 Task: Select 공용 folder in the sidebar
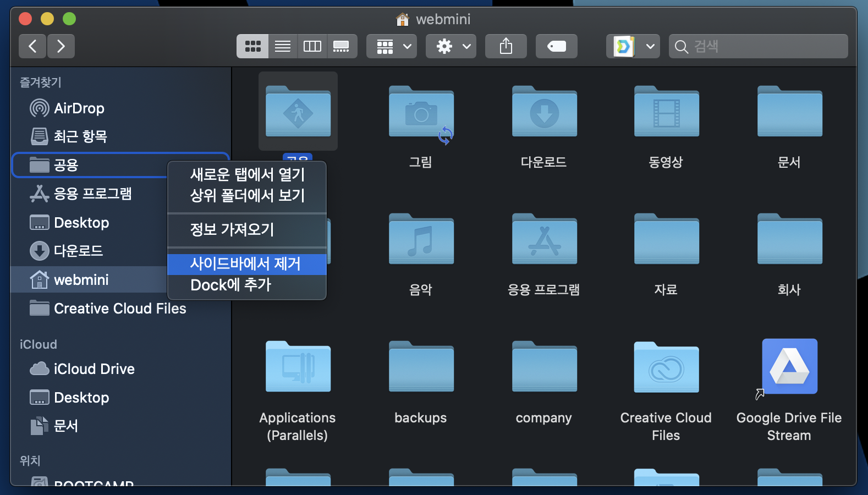(90, 165)
